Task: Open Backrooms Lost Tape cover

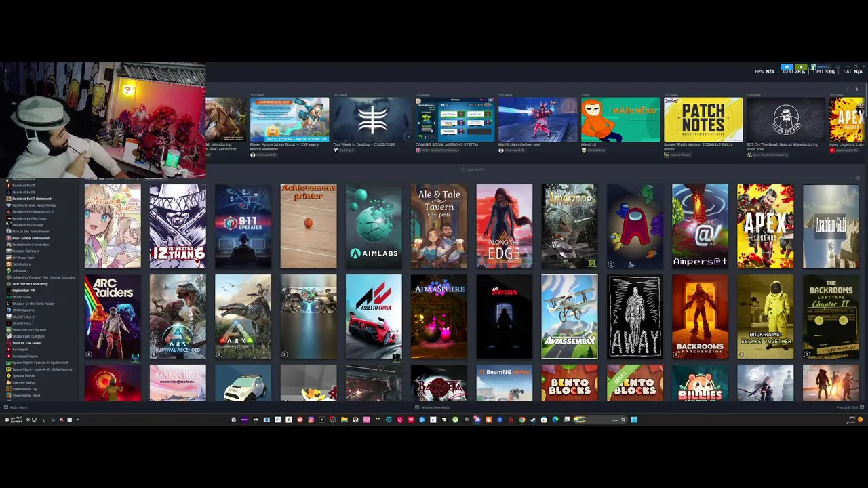Action: pos(831,317)
